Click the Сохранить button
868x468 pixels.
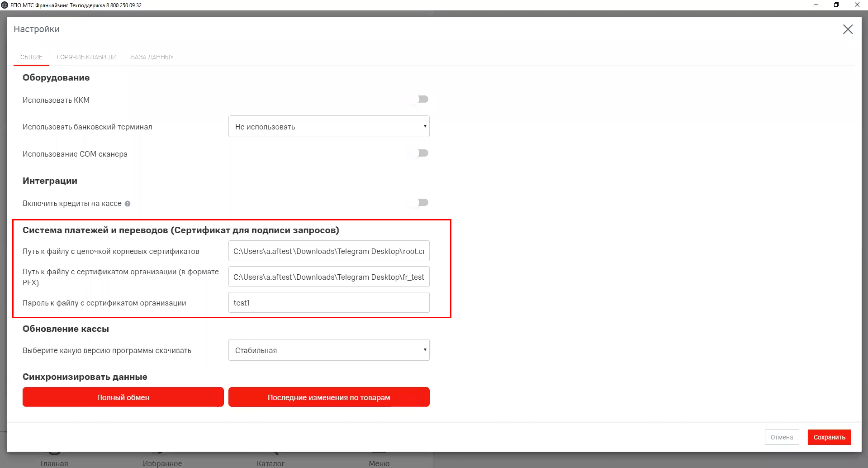point(830,437)
